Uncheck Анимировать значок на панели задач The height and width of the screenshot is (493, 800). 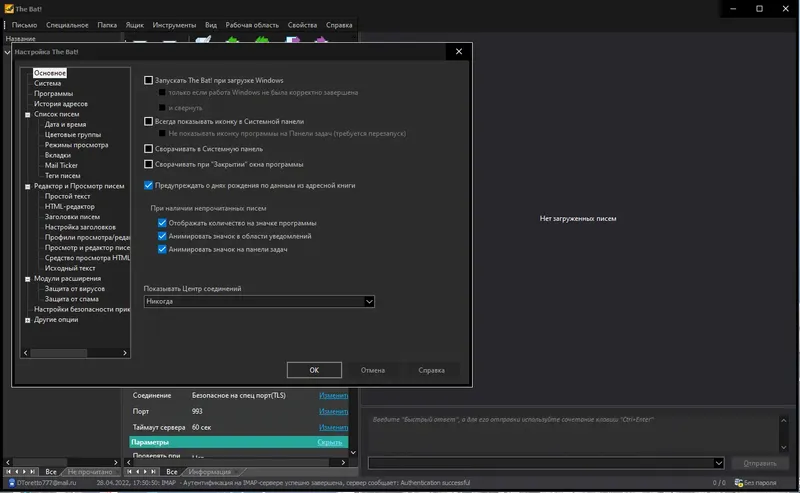(x=162, y=250)
